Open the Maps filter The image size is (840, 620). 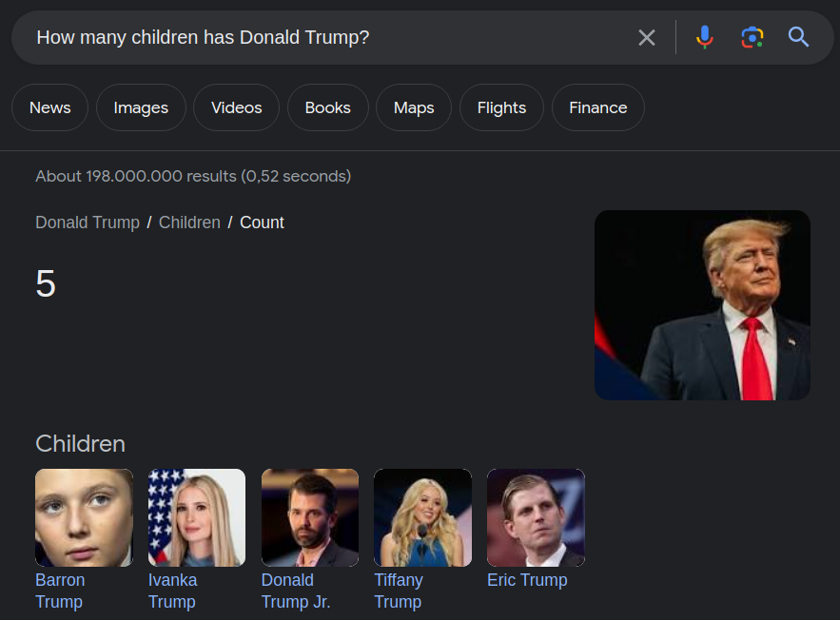tap(414, 107)
